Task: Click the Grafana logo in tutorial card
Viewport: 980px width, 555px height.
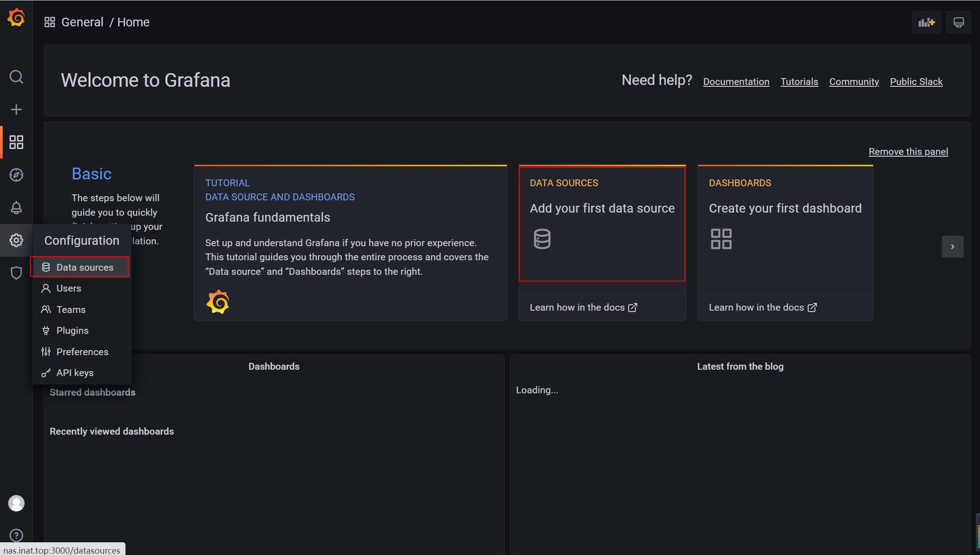Action: 218,302
